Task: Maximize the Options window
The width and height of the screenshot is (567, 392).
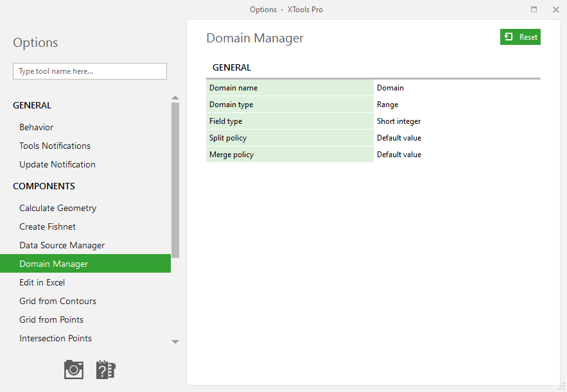Action: pyautogui.click(x=534, y=10)
